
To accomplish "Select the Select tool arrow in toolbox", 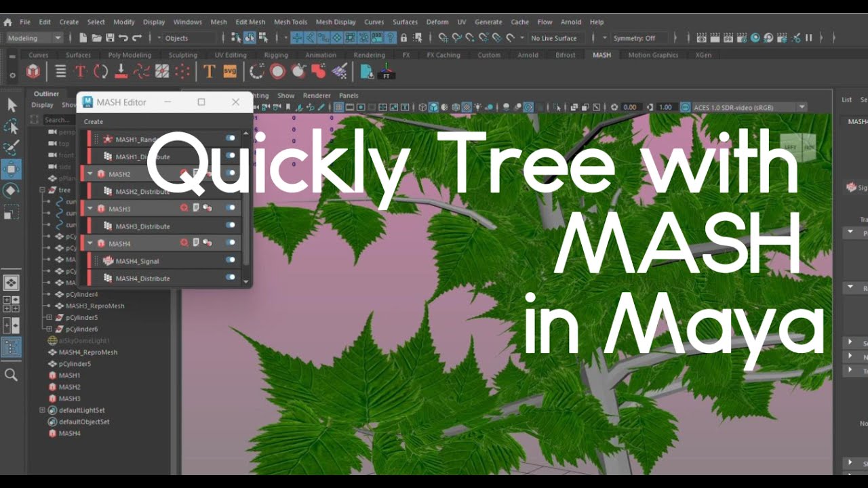I will (12, 105).
